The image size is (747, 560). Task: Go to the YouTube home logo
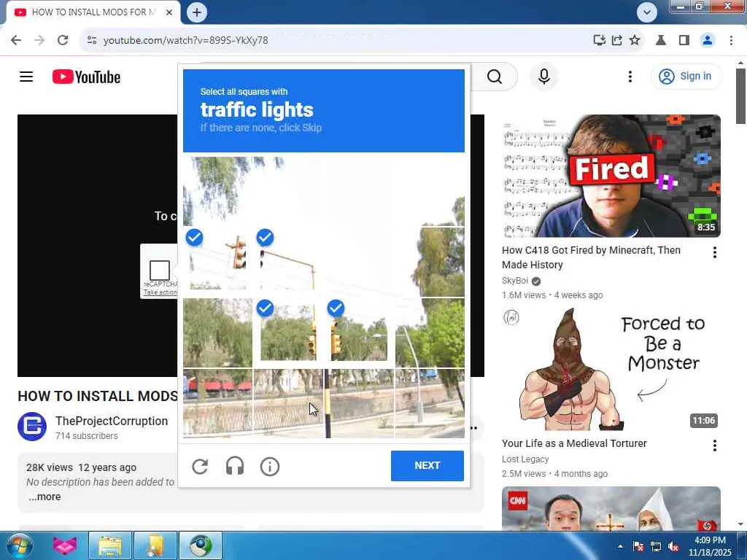pyautogui.click(x=86, y=77)
